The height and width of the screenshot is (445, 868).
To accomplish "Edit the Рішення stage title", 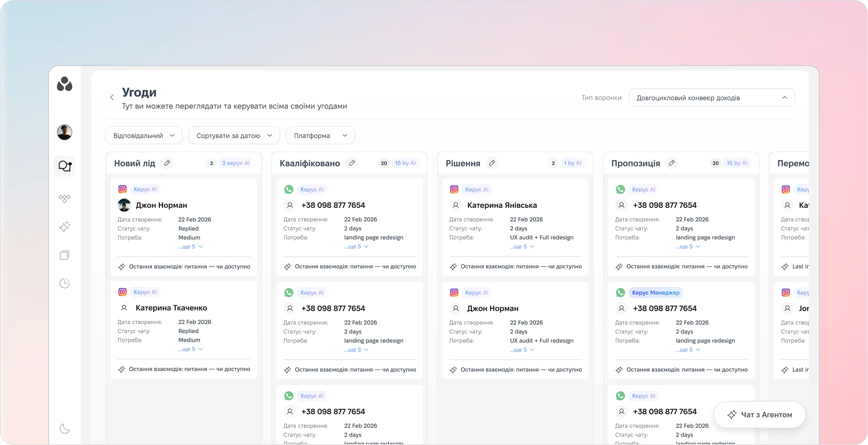I will 492,163.
